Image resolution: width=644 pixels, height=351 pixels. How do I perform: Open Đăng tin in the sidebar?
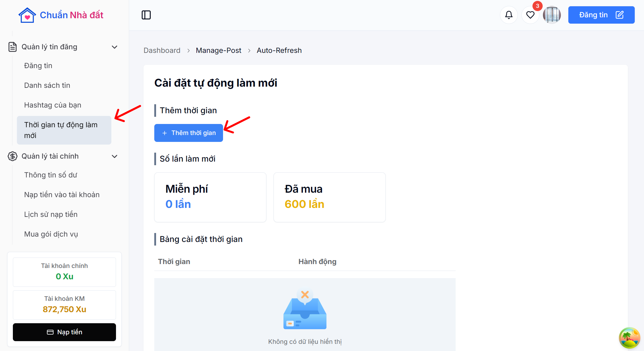(x=38, y=66)
